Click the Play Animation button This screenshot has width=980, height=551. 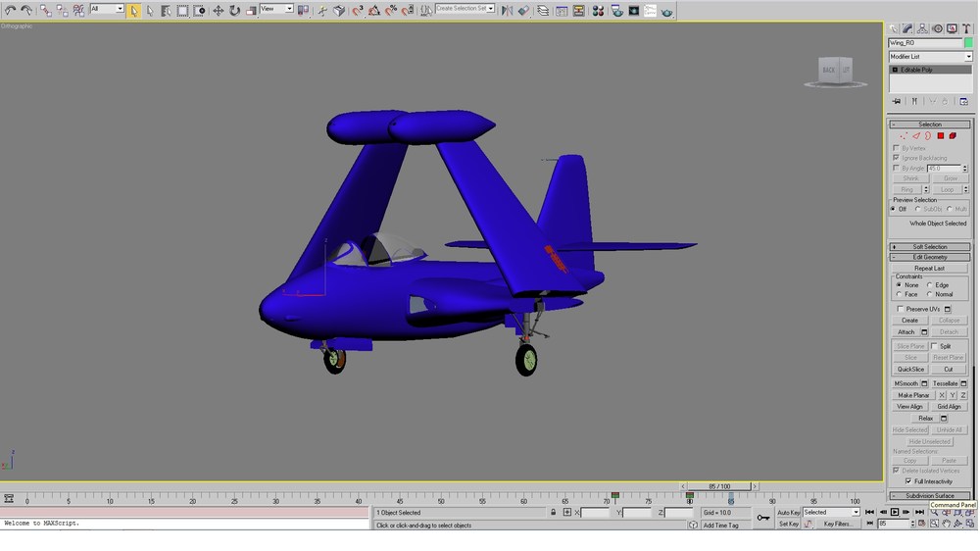[x=895, y=512]
